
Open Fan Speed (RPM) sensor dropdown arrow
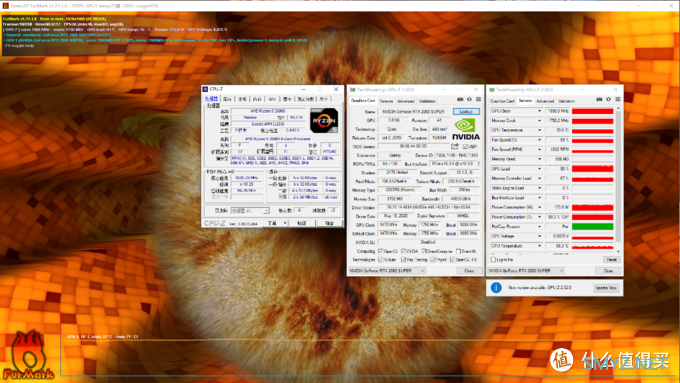click(539, 150)
